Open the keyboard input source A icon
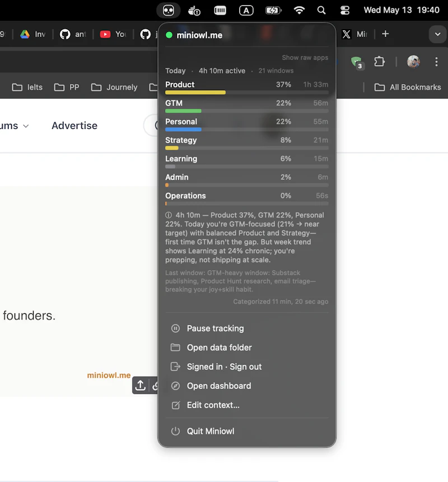The width and height of the screenshot is (448, 482). 246,11
